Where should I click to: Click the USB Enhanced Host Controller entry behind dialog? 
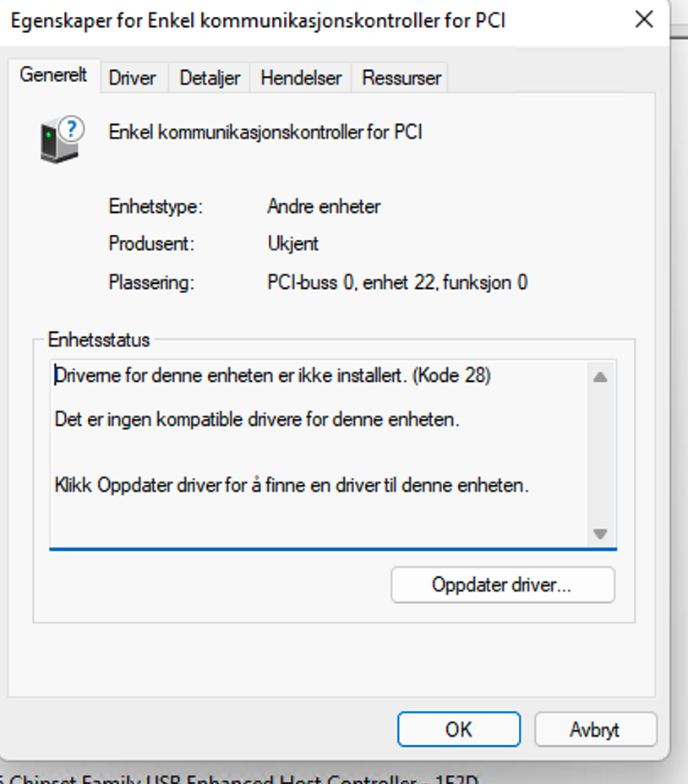(239, 779)
